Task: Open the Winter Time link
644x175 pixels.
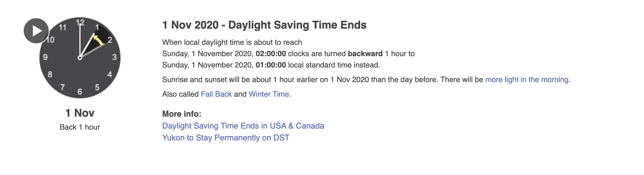Action: coord(269,94)
